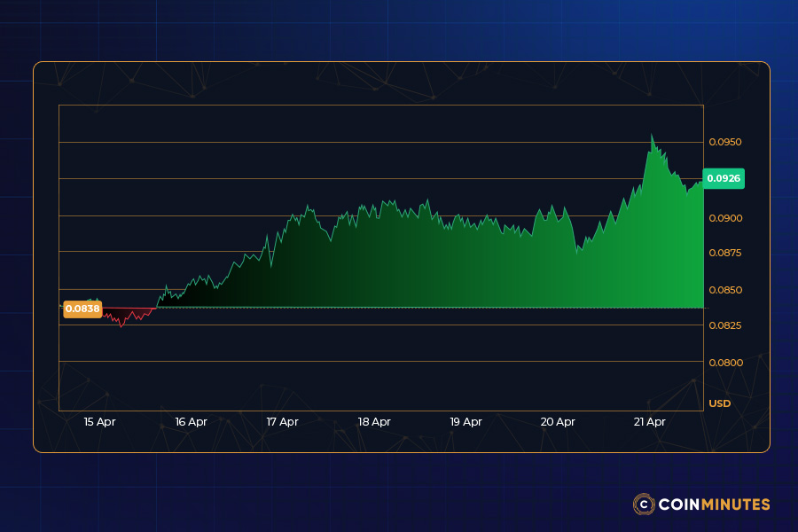The width and height of the screenshot is (798, 532).
Task: Select the green 0.0926 current price badge
Action: (x=723, y=178)
